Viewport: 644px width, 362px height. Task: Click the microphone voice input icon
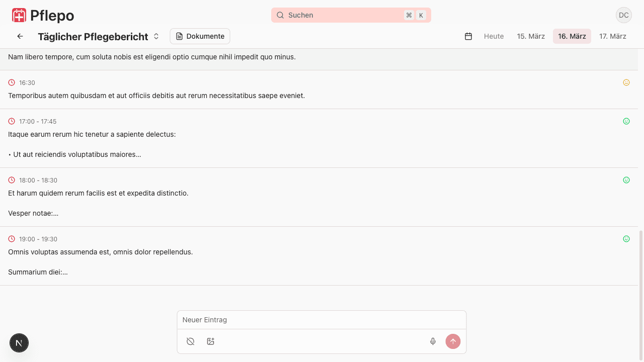tap(433, 341)
